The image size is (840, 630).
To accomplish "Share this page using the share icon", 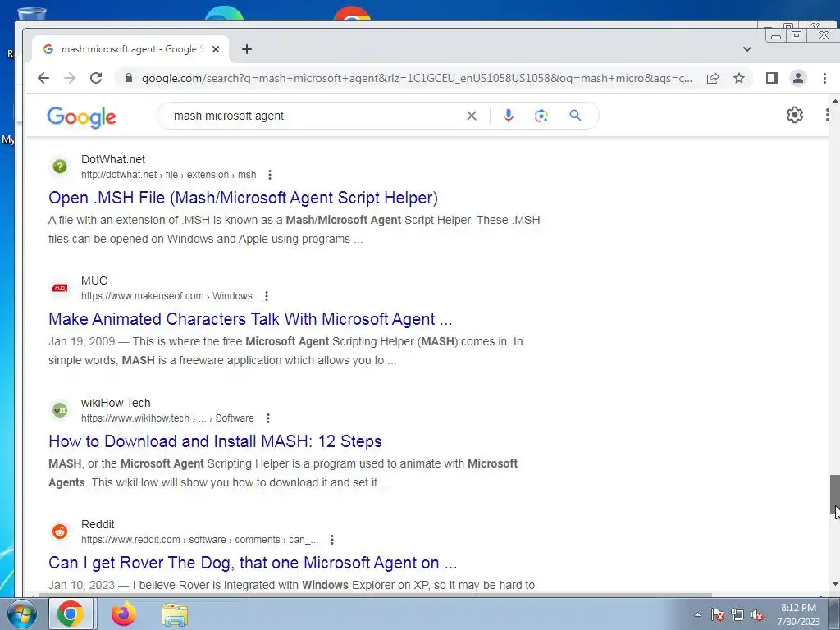I will click(x=713, y=78).
